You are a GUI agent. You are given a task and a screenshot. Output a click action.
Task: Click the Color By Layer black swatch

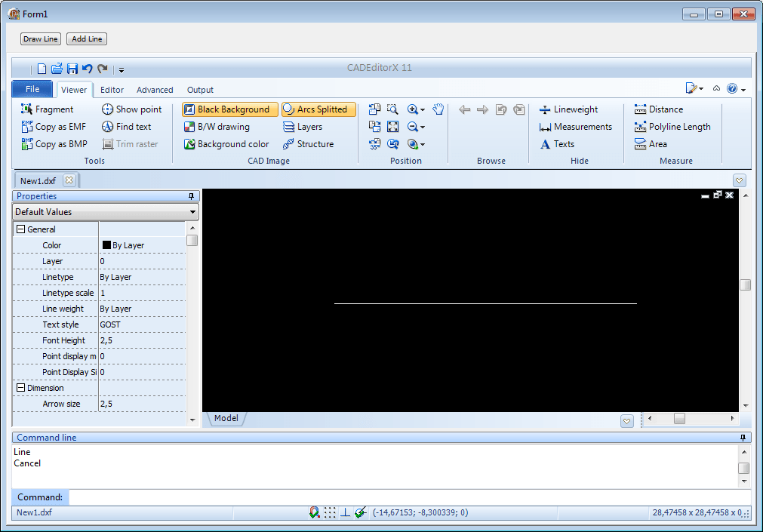click(106, 244)
